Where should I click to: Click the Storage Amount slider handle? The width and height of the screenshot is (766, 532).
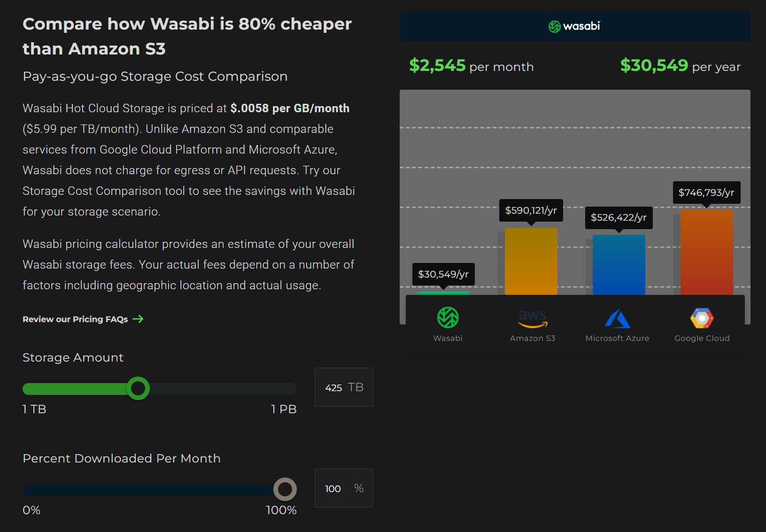pos(138,388)
